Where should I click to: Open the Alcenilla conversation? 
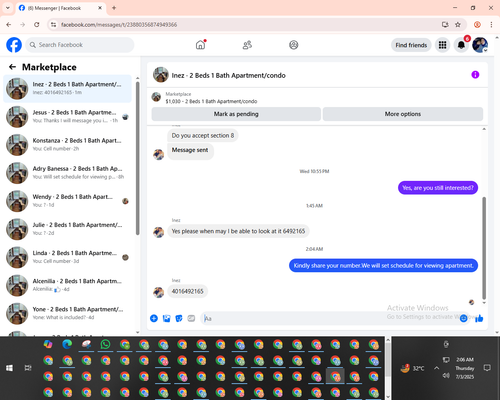point(67,285)
